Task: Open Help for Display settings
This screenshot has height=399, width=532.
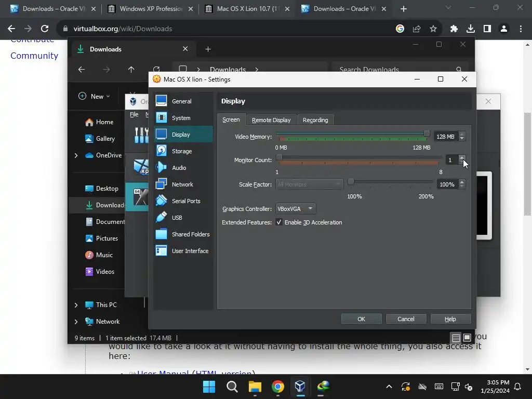Action: pyautogui.click(x=450, y=319)
